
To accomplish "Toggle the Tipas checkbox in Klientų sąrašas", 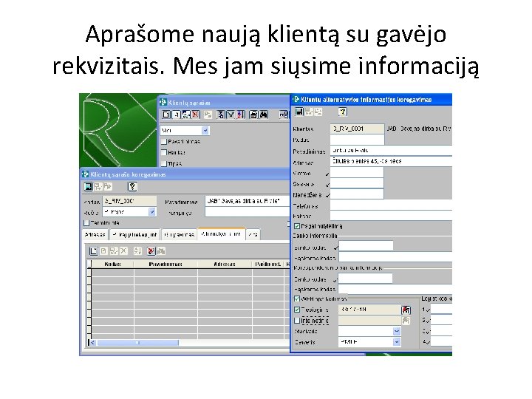I will pyautogui.click(x=164, y=163).
